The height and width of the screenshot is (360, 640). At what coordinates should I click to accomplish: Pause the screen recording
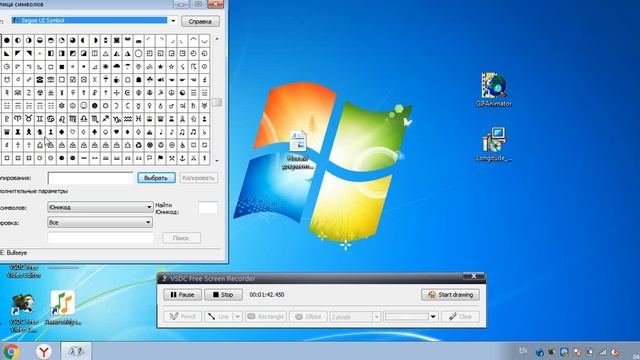[182, 295]
